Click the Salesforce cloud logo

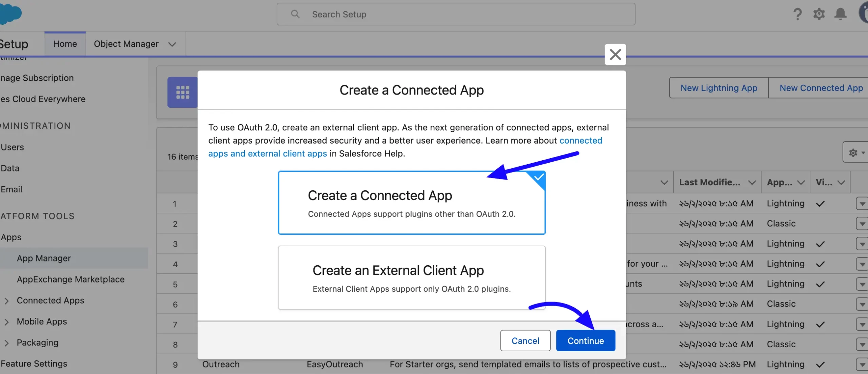[10, 14]
